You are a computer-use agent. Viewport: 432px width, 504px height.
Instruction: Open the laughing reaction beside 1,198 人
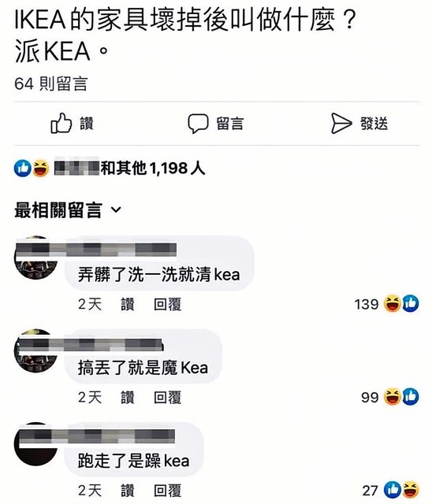[40, 169]
